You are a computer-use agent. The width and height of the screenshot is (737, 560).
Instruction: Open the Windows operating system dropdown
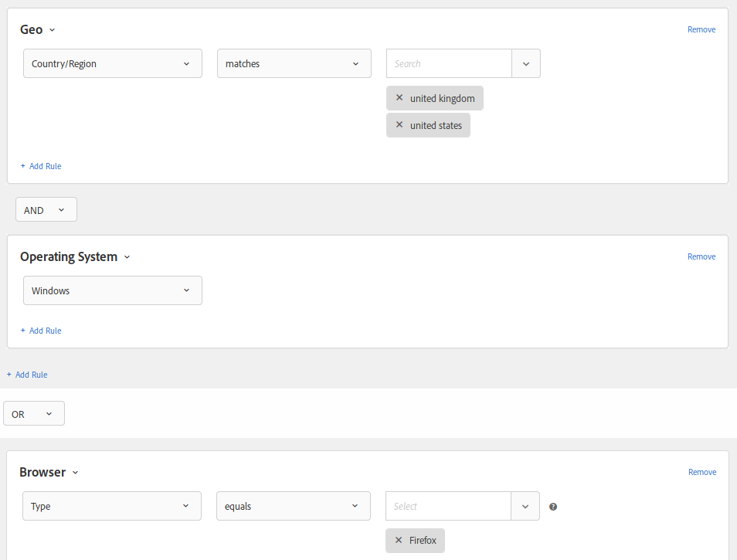click(x=113, y=290)
